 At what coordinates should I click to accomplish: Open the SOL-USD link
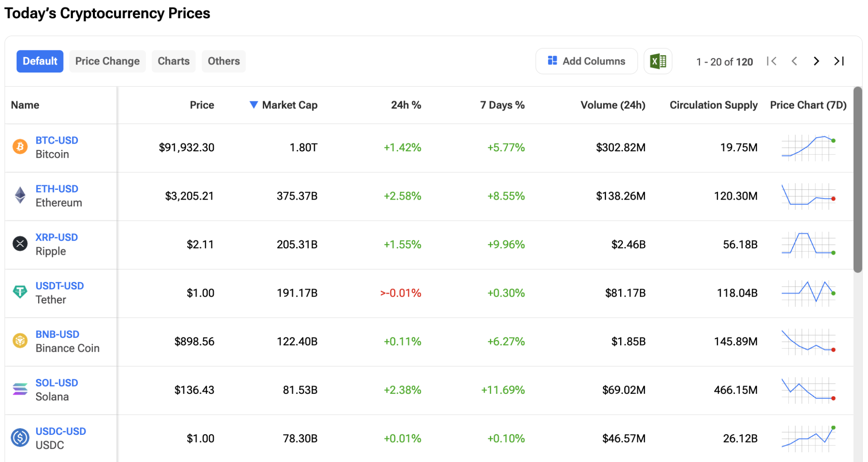coord(57,383)
